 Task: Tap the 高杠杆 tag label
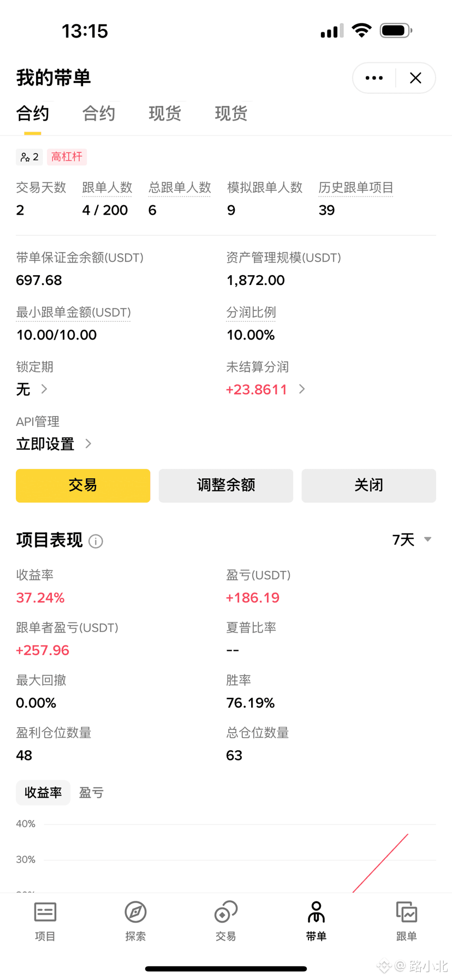pyautogui.click(x=67, y=157)
